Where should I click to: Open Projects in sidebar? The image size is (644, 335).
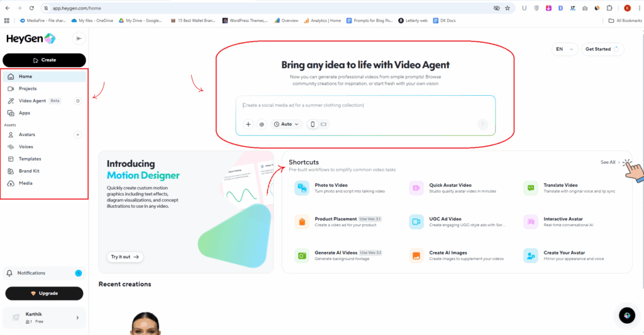pyautogui.click(x=45, y=88)
